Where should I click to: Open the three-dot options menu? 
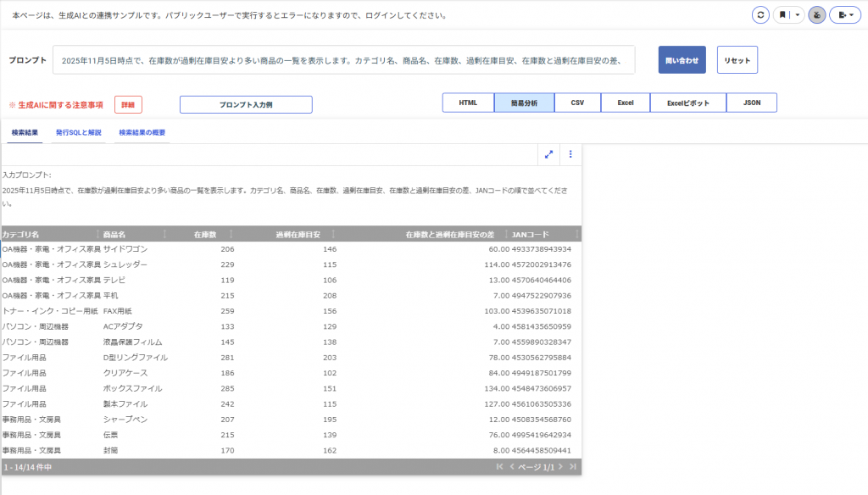coord(570,154)
